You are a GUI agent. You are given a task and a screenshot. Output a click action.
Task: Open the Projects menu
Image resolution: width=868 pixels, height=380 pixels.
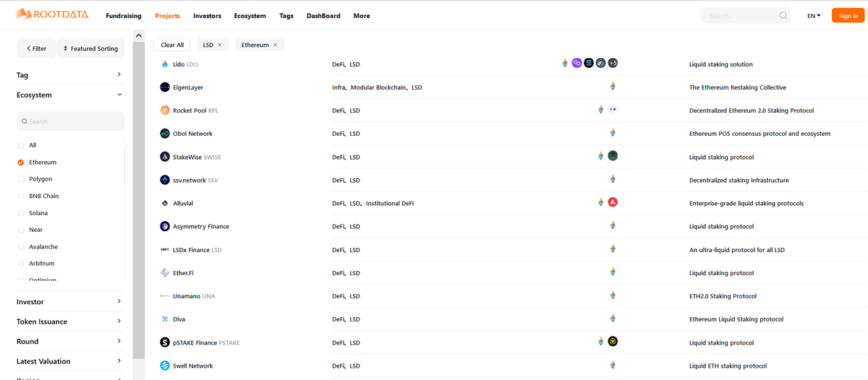click(168, 16)
